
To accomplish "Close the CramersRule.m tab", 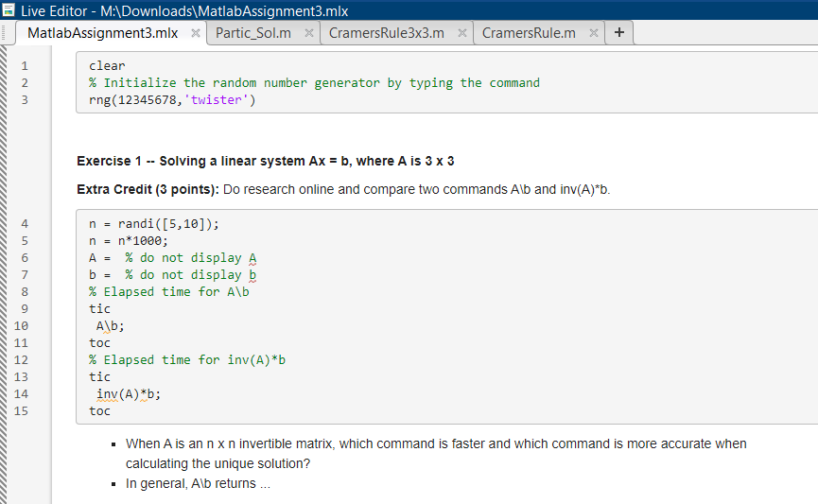I will [x=593, y=33].
